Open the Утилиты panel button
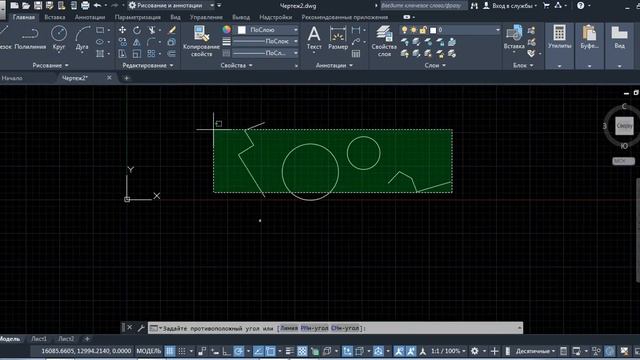 point(559,45)
